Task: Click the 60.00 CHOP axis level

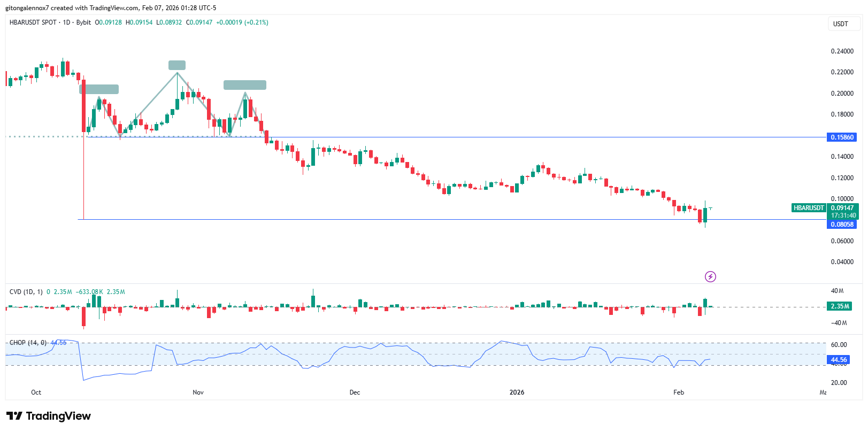Action: [x=839, y=345]
